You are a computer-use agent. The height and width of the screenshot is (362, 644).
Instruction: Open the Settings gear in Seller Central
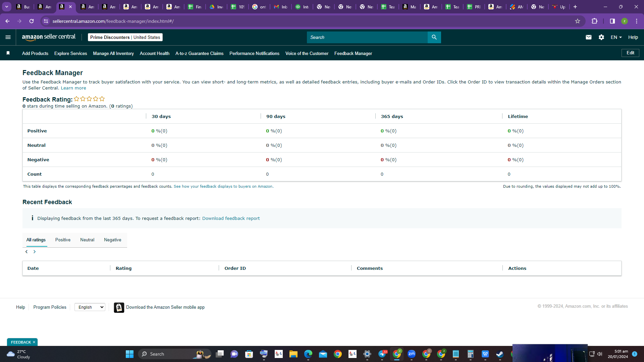pos(601,37)
